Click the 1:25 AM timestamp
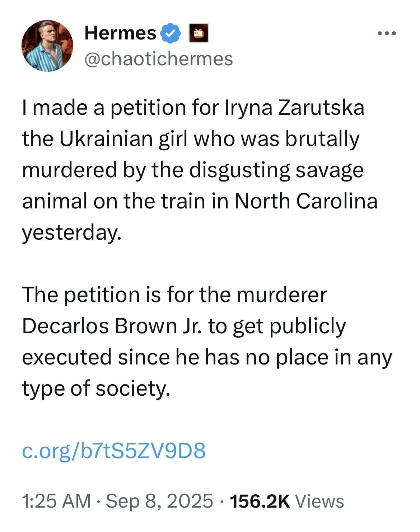 click(x=56, y=501)
